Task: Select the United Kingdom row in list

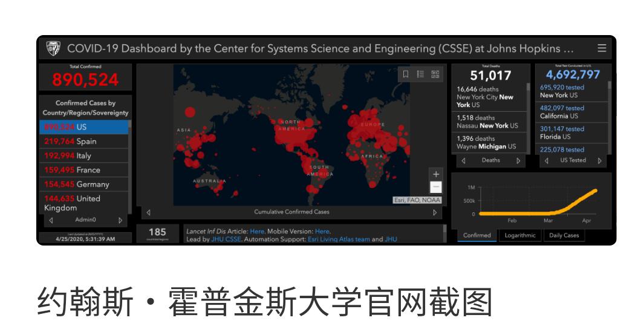Action: pos(84,203)
